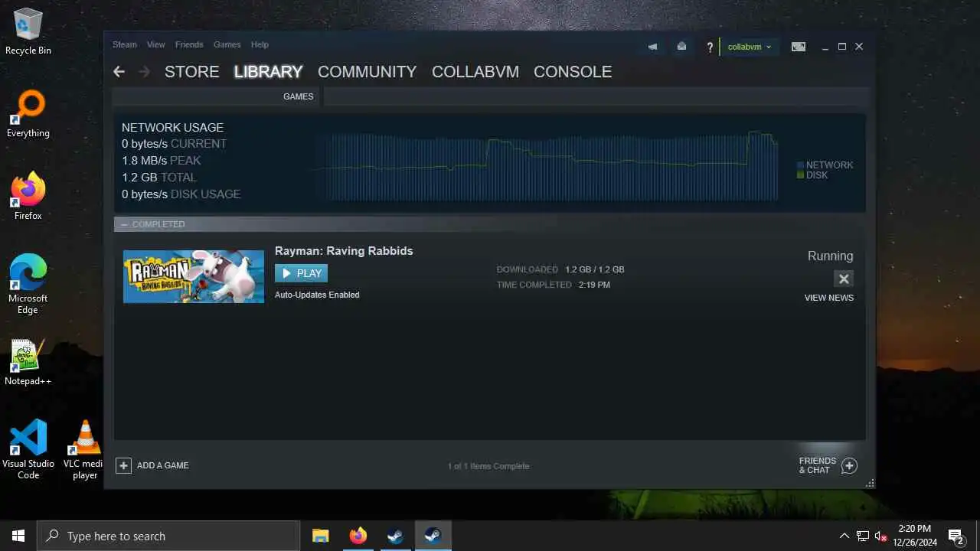Open the collabvm account dropdown
This screenshot has height=551, width=980.
click(750, 47)
